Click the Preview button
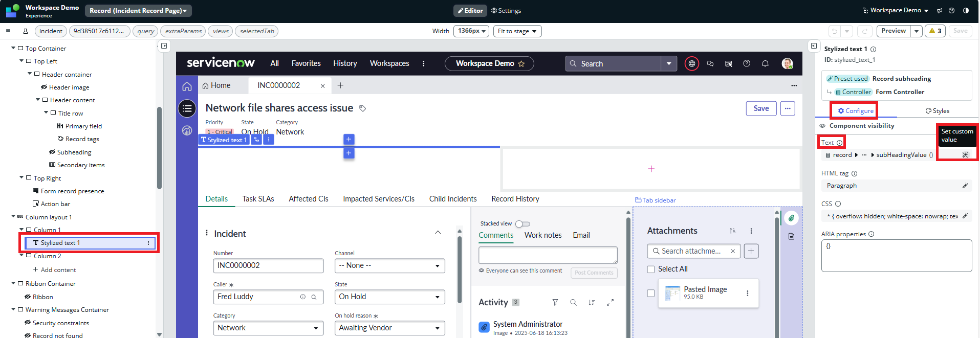This screenshot has width=980, height=338. pyautogui.click(x=894, y=31)
